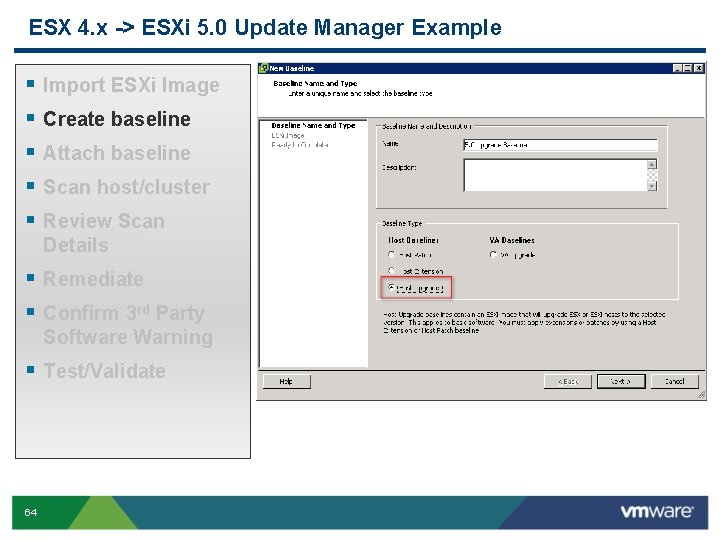Image resolution: width=720 pixels, height=540 pixels.
Task: Open the ESXi Image wizard step
Action: coord(288,135)
